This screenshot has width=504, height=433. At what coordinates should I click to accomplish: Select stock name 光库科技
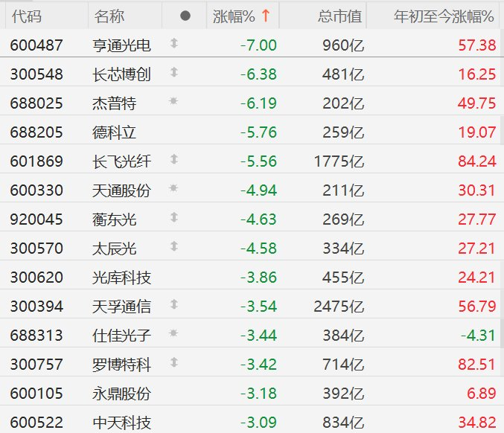121,278
